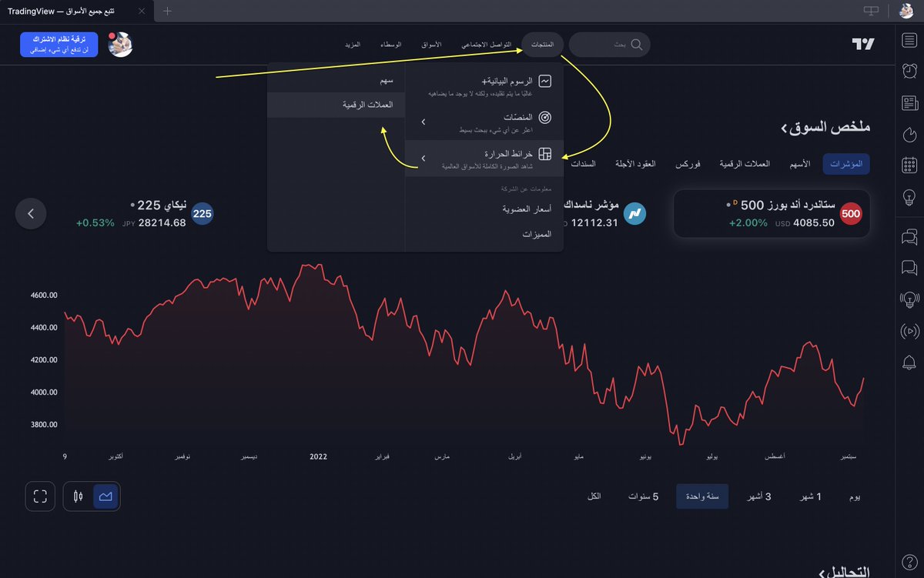Expand the خرائط الحرارة submenu chevron

(x=423, y=159)
